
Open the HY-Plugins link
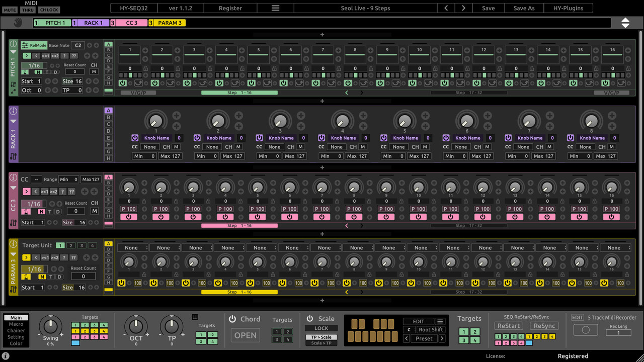coord(569,8)
